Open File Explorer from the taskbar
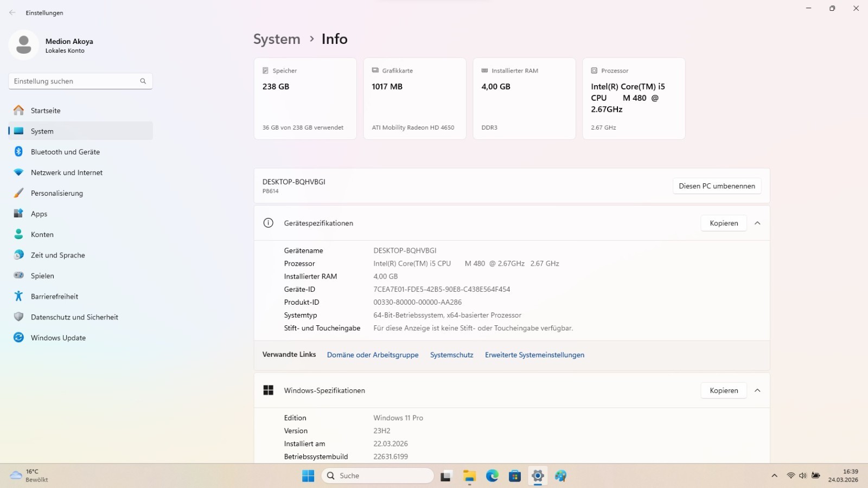Viewport: 868px width, 488px height. 469,476
